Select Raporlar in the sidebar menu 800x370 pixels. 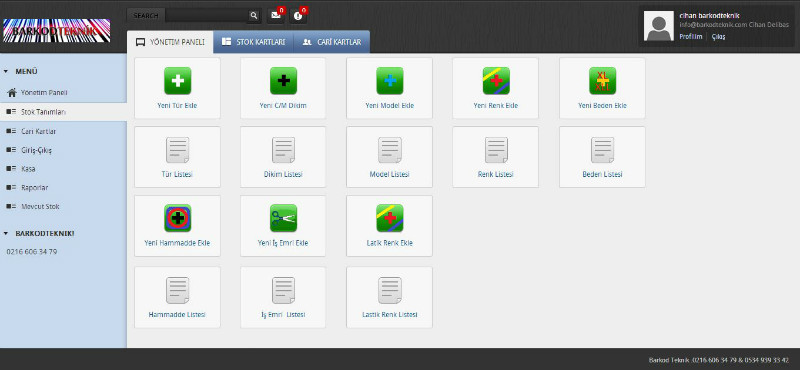63,188
